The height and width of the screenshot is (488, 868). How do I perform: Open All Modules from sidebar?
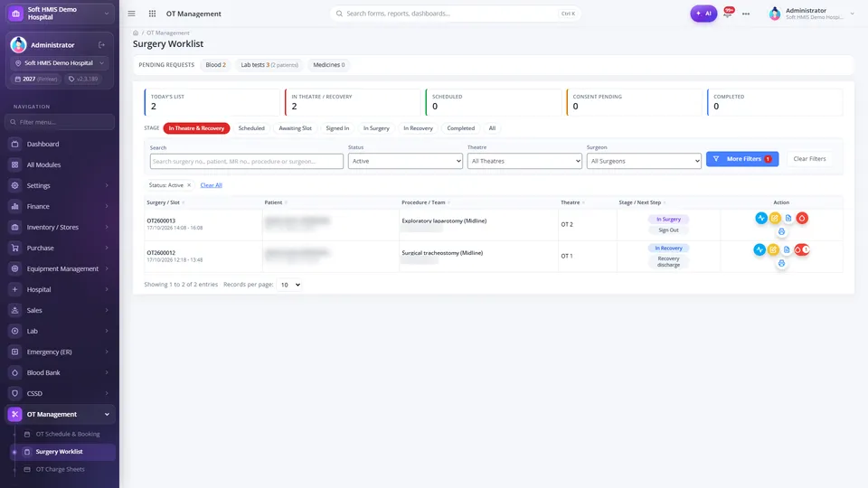click(x=60, y=164)
